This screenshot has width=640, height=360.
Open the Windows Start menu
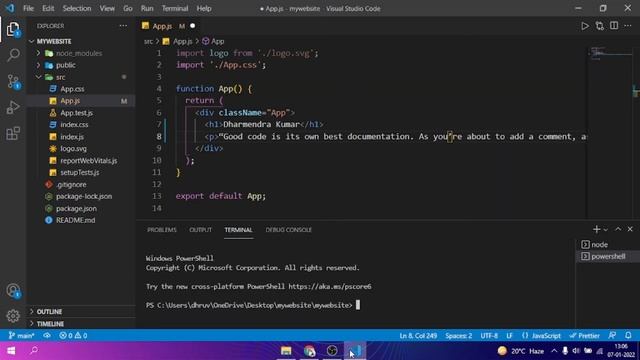(x=11, y=351)
